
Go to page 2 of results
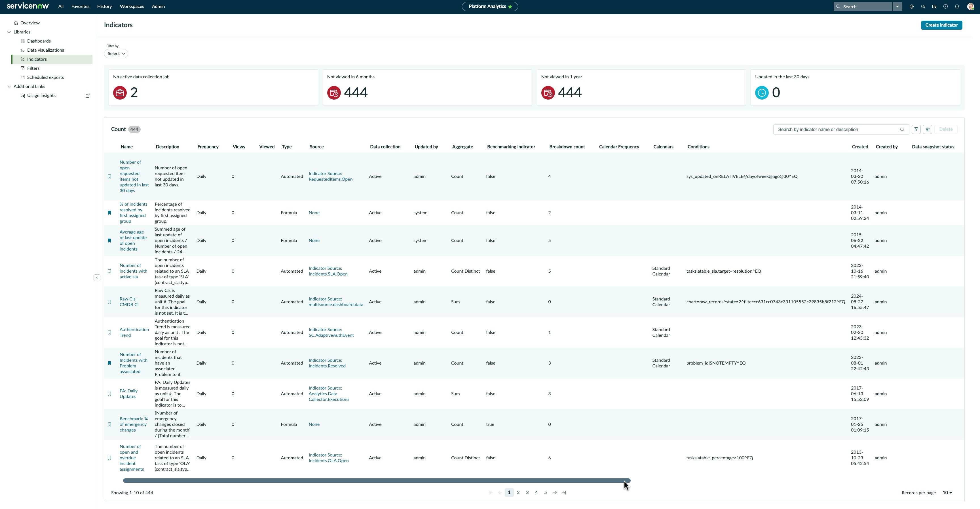[518, 493]
